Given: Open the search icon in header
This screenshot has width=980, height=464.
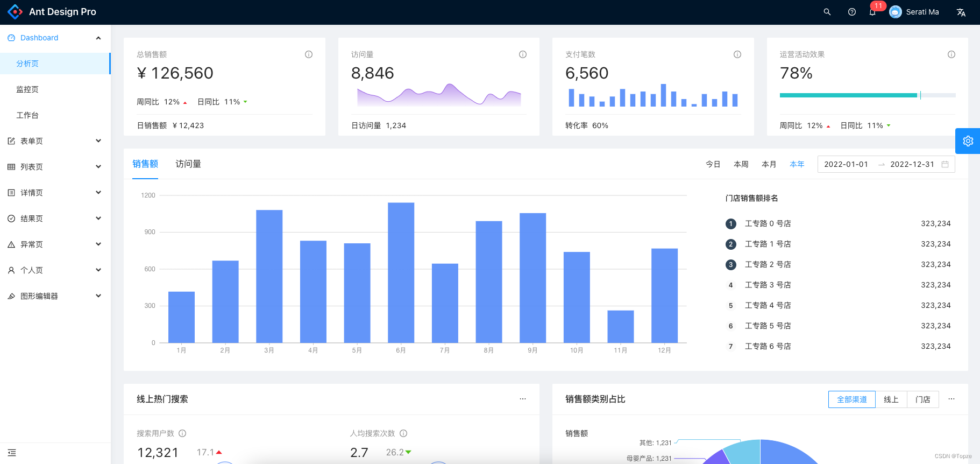Looking at the screenshot, I should click(827, 12).
